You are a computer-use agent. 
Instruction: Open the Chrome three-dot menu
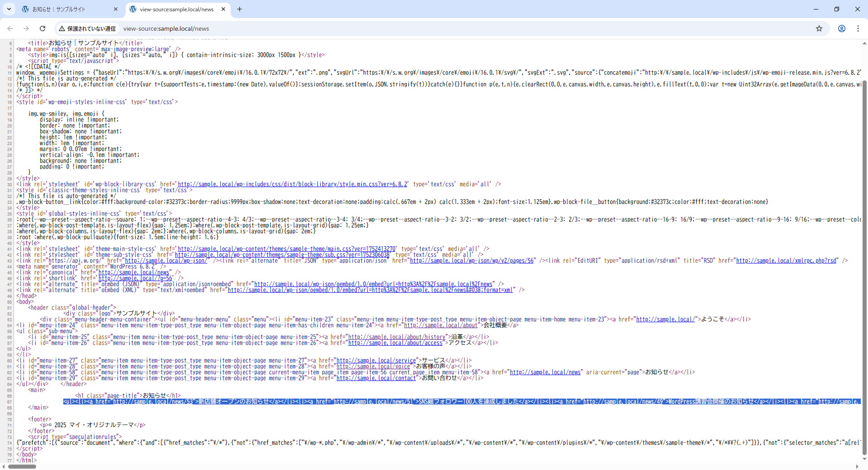click(858, 28)
